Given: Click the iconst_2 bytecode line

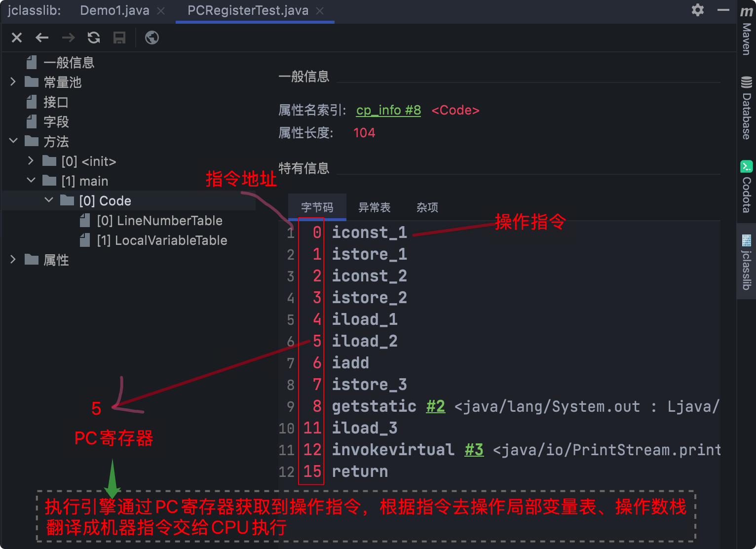Looking at the screenshot, I should coord(370,276).
